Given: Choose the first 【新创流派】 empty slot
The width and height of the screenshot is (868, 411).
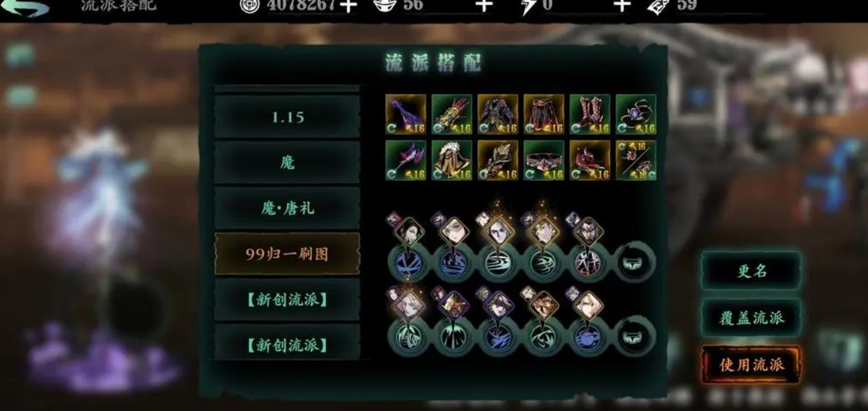Looking at the screenshot, I should point(287,300).
